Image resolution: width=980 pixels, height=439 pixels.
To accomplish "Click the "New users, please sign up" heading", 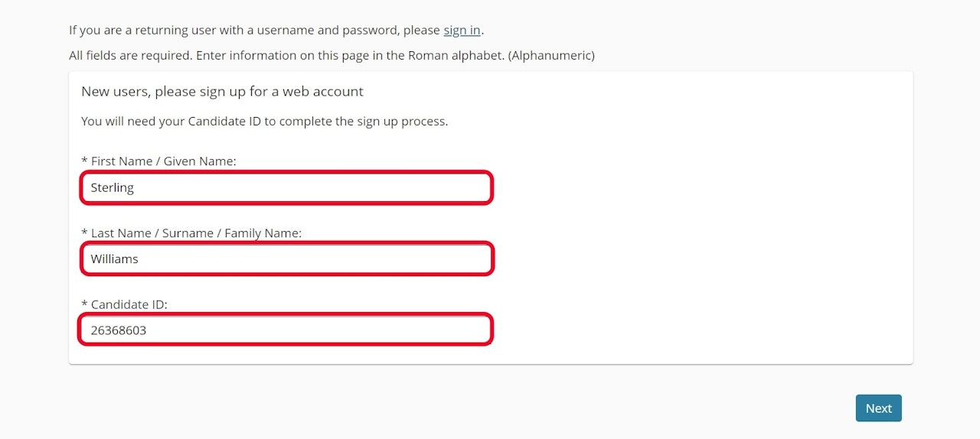I will pos(222,92).
